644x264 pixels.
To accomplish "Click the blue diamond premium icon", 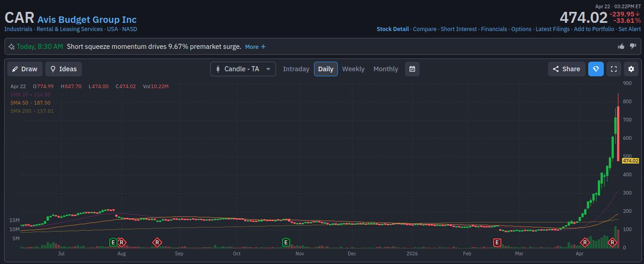I will [x=596, y=69].
